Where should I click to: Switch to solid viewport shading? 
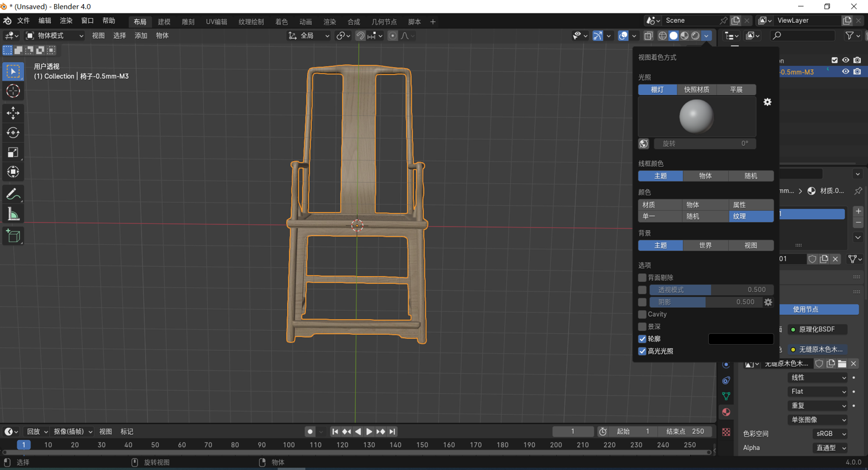click(x=674, y=36)
